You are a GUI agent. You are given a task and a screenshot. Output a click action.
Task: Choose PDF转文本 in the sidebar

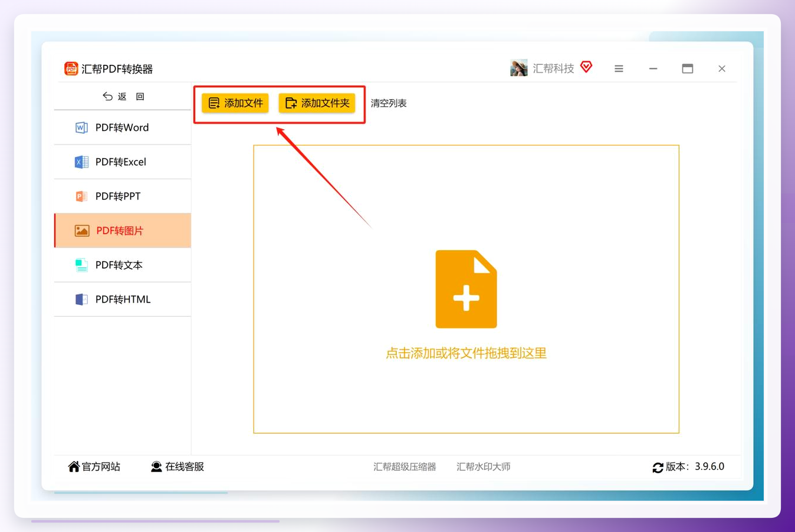[x=123, y=265]
